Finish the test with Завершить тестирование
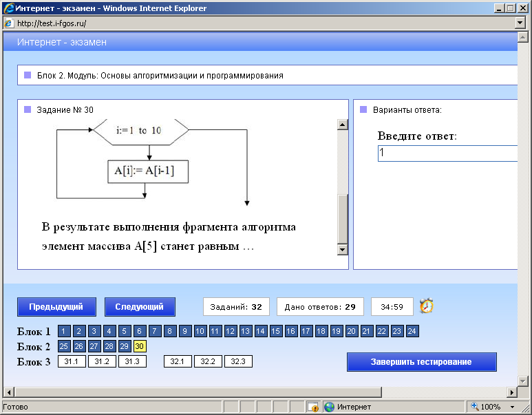This screenshot has width=532, height=415. click(x=421, y=362)
